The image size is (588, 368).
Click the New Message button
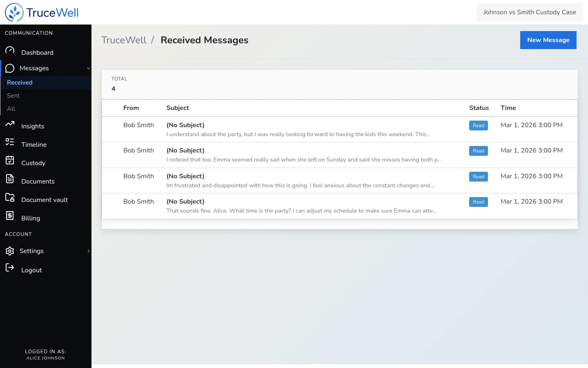(x=548, y=40)
